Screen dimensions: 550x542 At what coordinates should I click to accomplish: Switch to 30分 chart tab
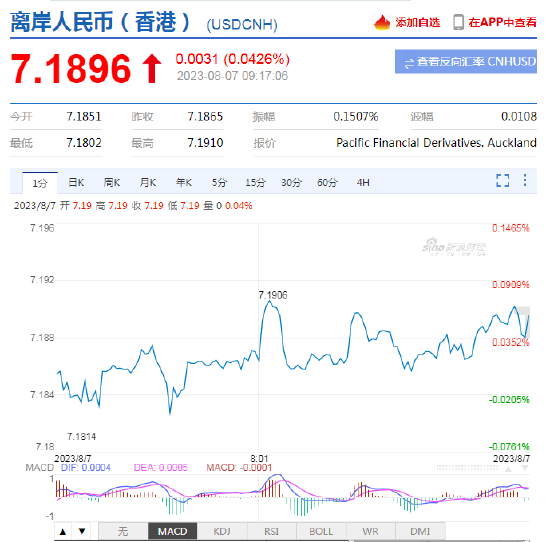[x=291, y=182]
